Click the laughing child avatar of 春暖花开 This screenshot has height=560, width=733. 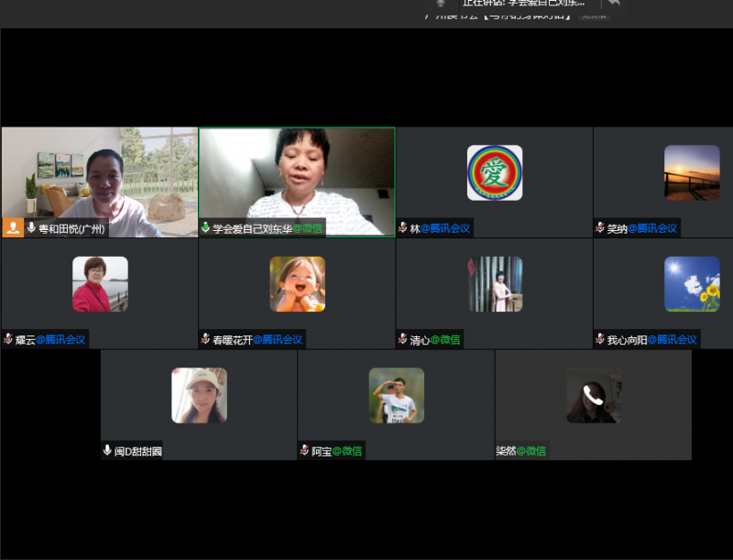click(x=297, y=283)
